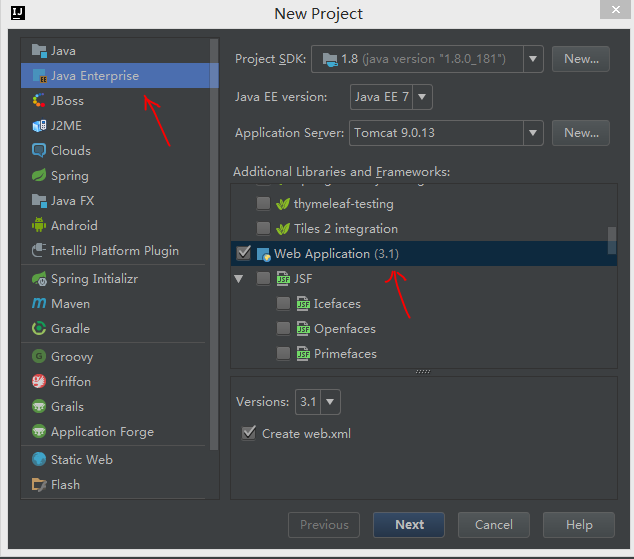634x559 pixels.
Task: Click the Web Application framework icon
Action: tap(263, 254)
